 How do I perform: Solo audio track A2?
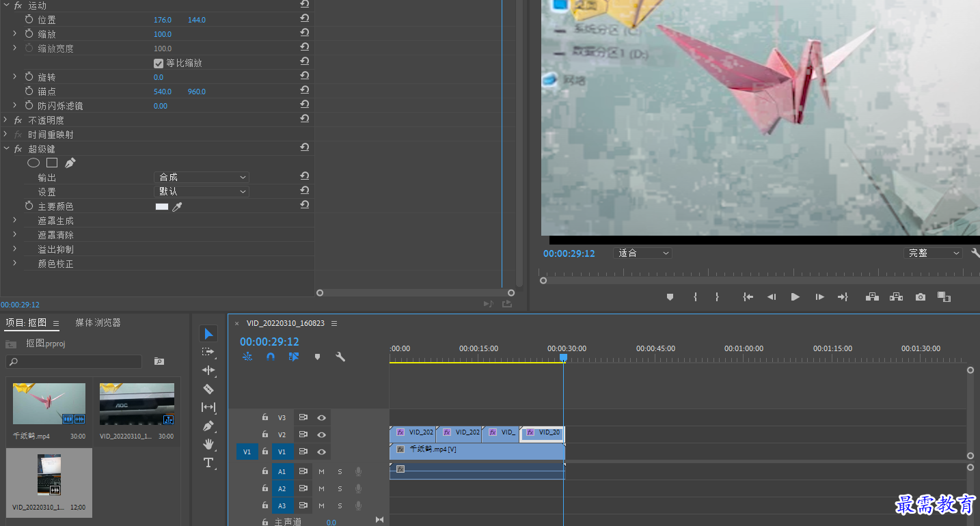tap(340, 488)
